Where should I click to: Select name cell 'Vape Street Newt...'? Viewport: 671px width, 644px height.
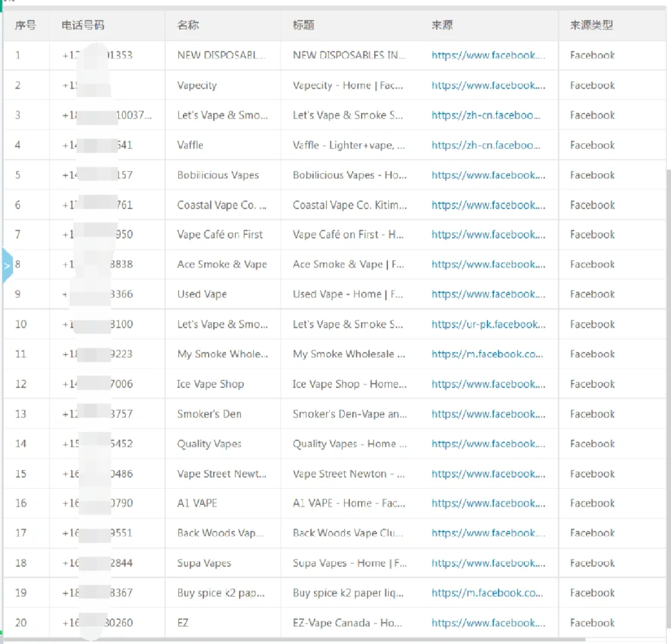[222, 474]
